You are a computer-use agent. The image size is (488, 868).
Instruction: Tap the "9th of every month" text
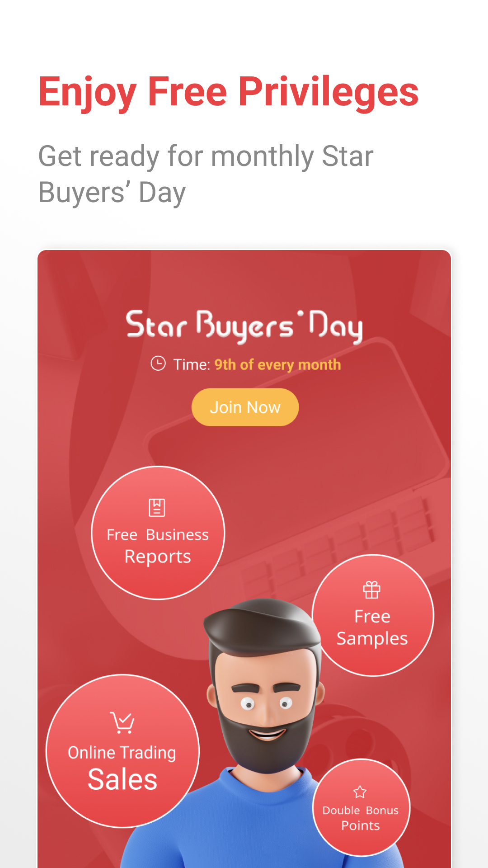click(x=277, y=365)
